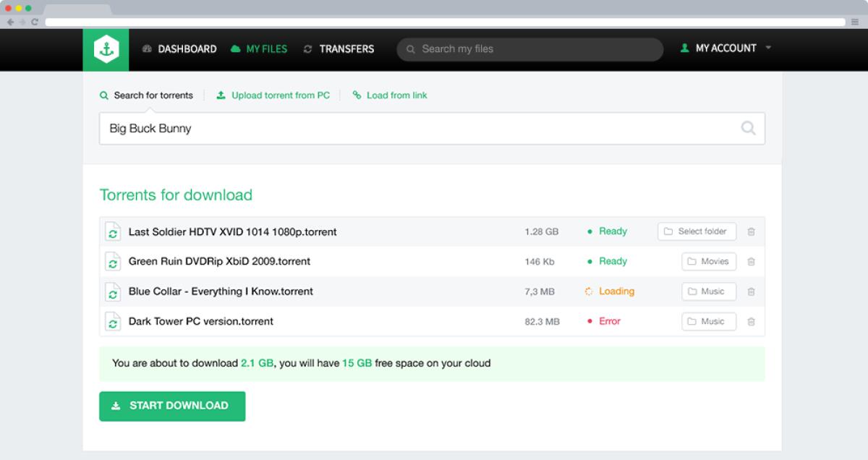Open the Movies folder selector for Green Ruin
868x460 pixels.
[708, 261]
